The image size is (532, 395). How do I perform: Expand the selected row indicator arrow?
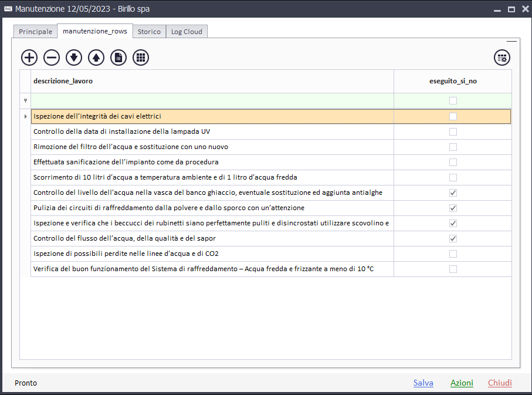[x=25, y=116]
